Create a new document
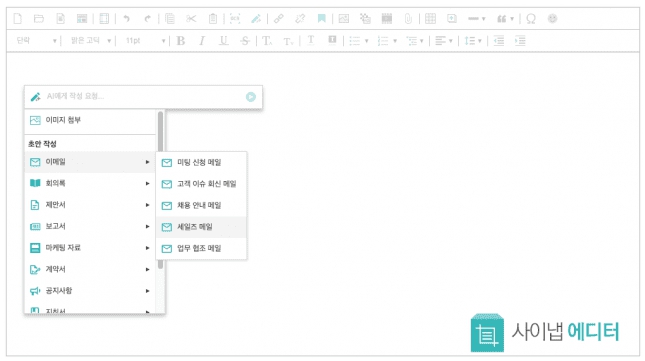The width and height of the screenshot is (645, 361). 18,19
